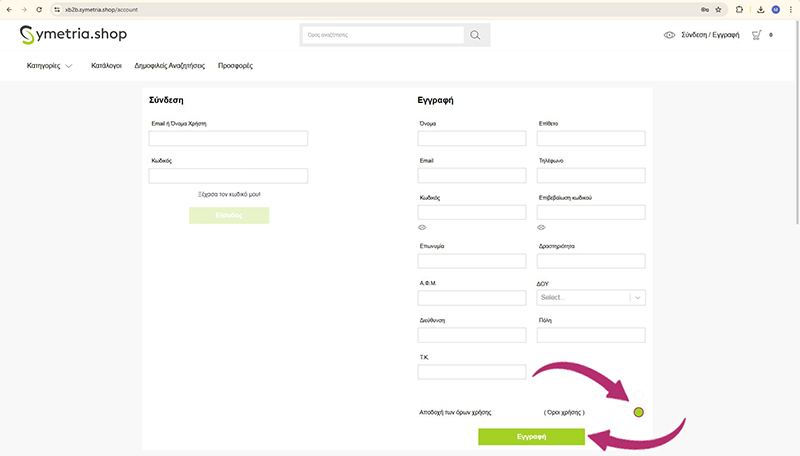Reload the page with browser refresh icon
800x456 pixels.
click(39, 9)
